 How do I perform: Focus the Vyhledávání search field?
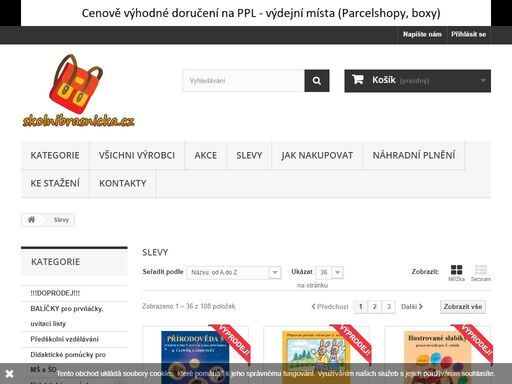tap(243, 81)
